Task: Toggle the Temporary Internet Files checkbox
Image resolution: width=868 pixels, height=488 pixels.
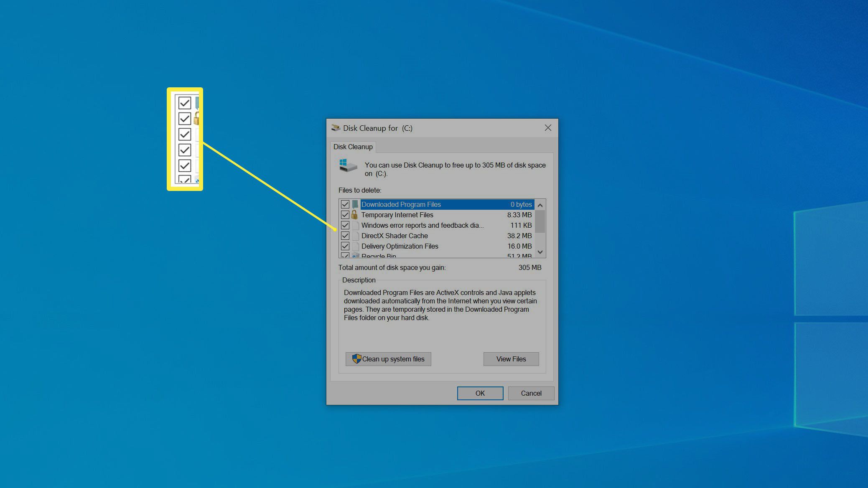Action: click(x=345, y=215)
